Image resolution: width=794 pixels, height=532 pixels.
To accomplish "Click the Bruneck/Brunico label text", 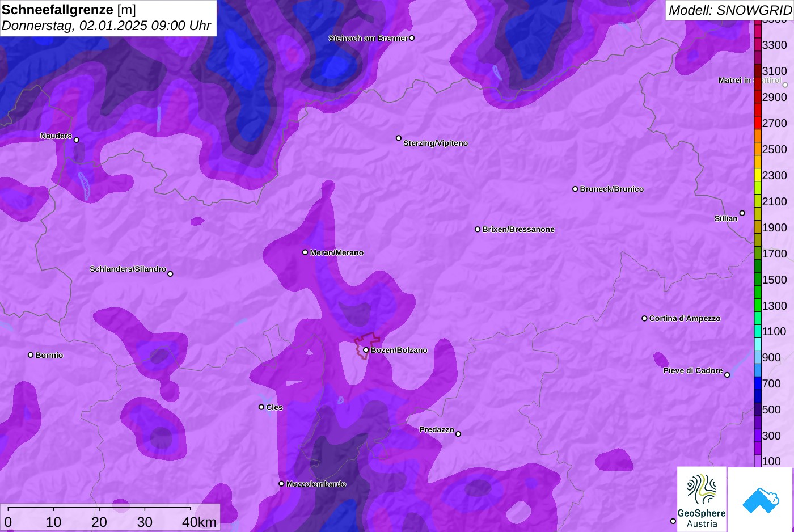I will (x=612, y=189).
